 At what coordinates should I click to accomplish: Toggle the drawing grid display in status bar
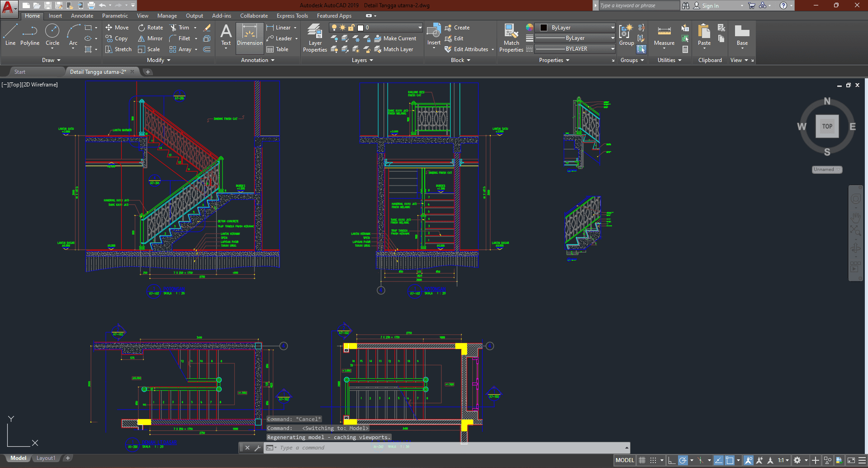click(x=642, y=460)
